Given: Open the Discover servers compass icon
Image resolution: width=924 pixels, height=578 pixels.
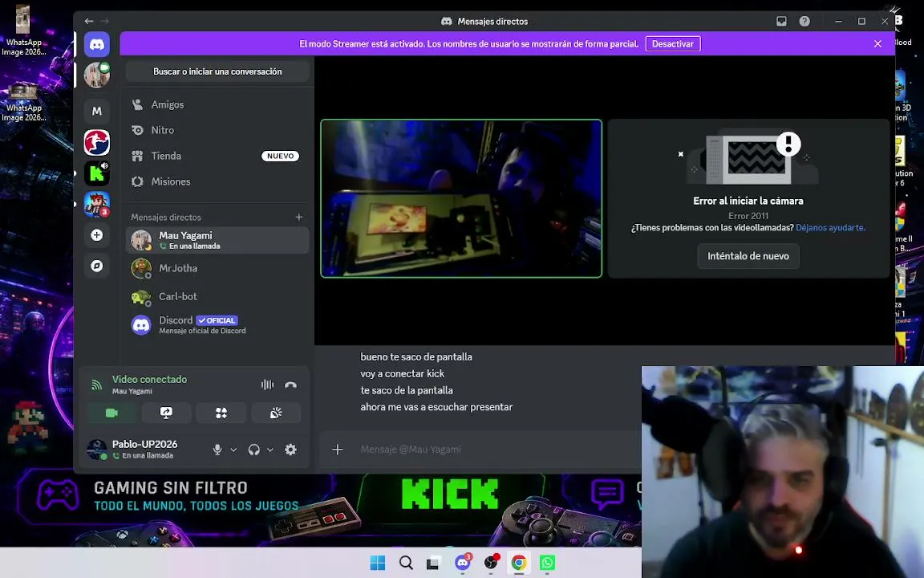Looking at the screenshot, I should [x=96, y=266].
